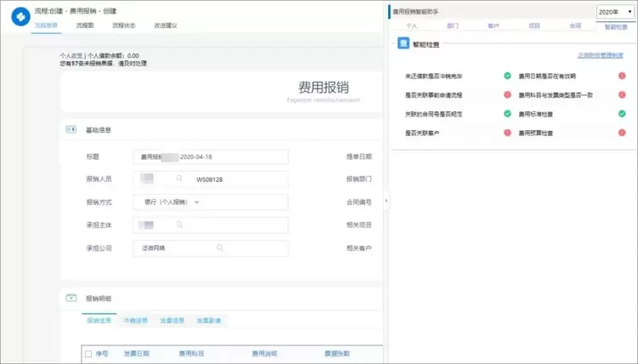
Task: Click green check for 未还借款是否冲销完毕
Action: 507,76
